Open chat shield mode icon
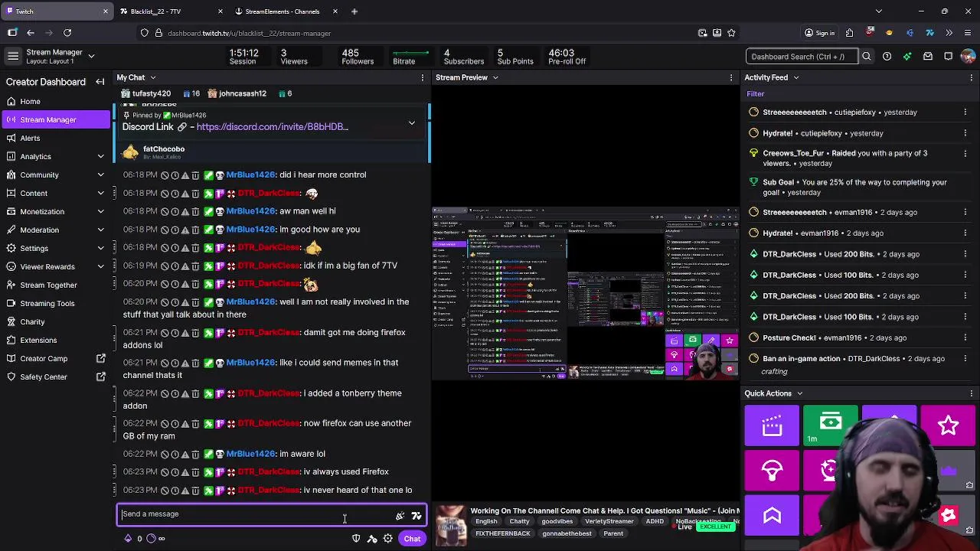The width and height of the screenshot is (980, 551). point(356,539)
